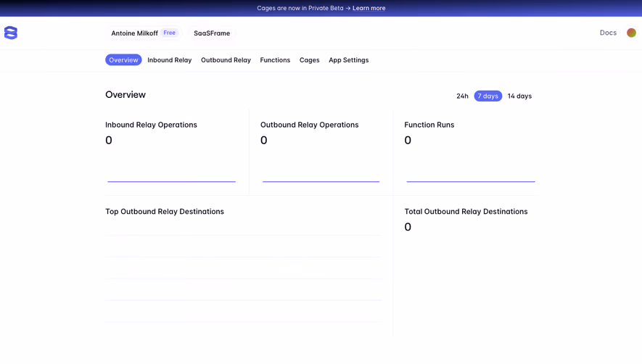Image resolution: width=642 pixels, height=364 pixels.
Task: Click the Function Runs chart line
Action: pyautogui.click(x=471, y=181)
